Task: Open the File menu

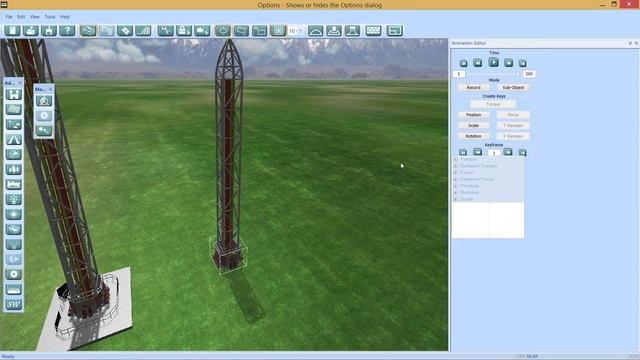Action: [x=9, y=17]
